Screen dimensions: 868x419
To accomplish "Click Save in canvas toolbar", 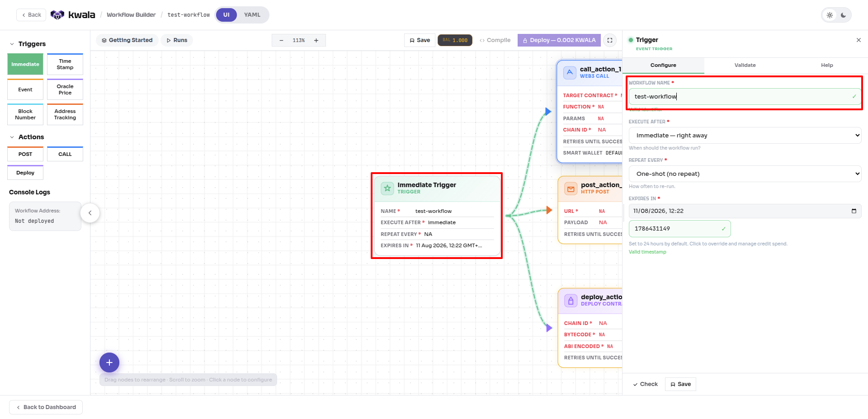I will [420, 40].
